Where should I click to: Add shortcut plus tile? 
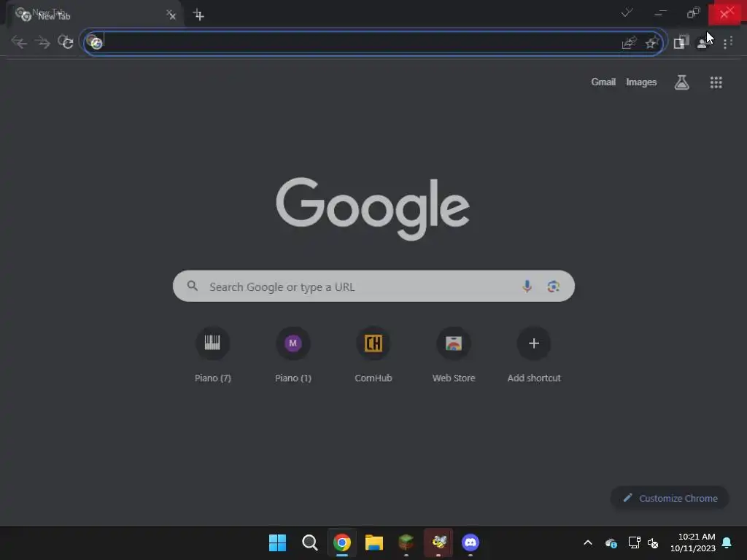pyautogui.click(x=534, y=355)
